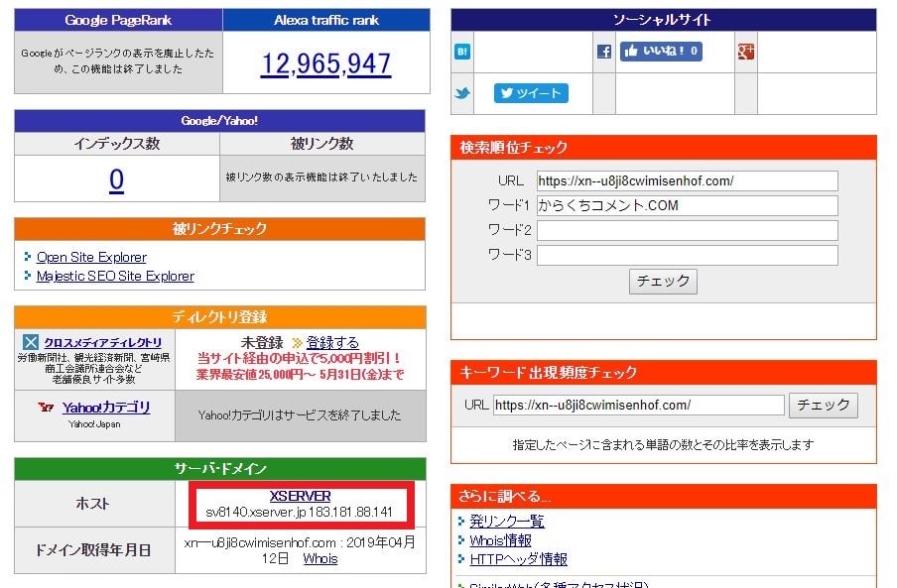The width and height of the screenshot is (897, 588).
Task: Click the サーバ・ドメイン section header
Action: point(219,469)
